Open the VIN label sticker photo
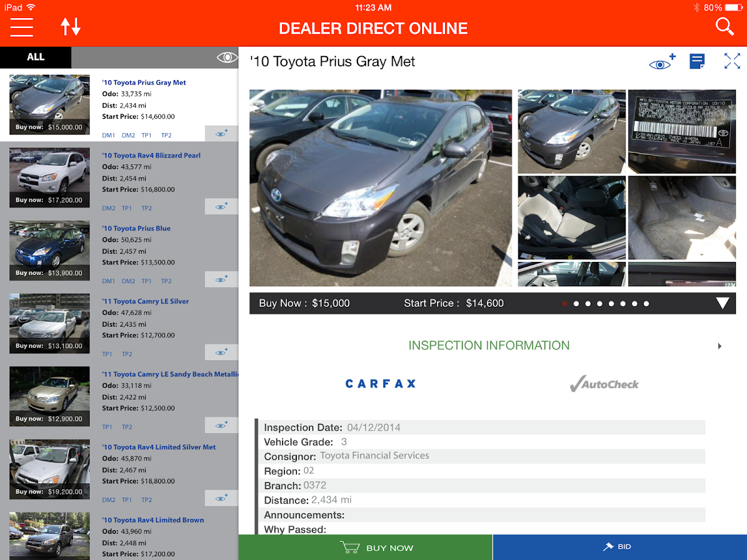 pyautogui.click(x=682, y=131)
